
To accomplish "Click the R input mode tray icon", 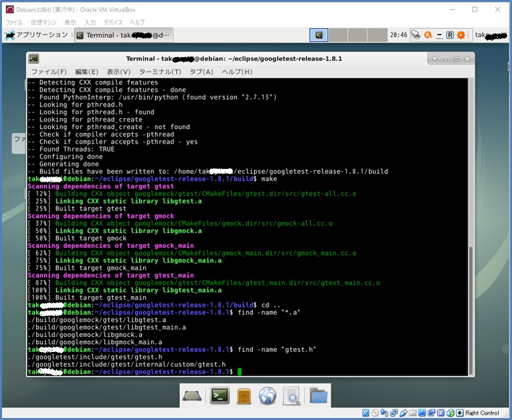I will click(x=450, y=35).
